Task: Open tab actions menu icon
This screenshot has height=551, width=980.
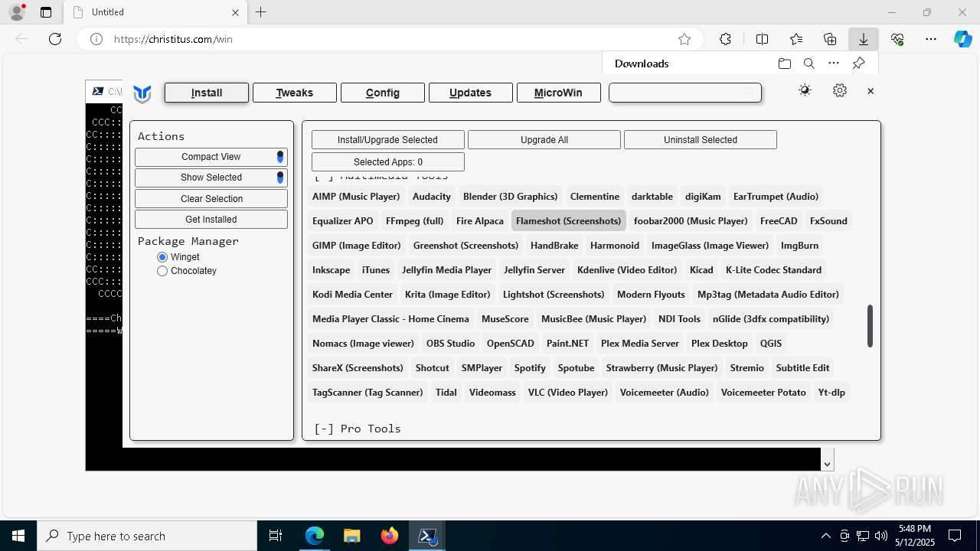Action: [46, 12]
